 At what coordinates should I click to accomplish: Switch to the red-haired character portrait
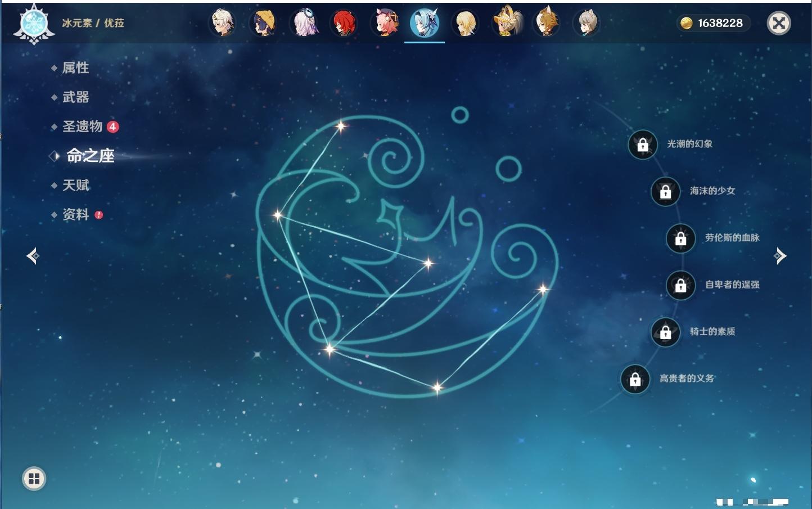click(344, 23)
